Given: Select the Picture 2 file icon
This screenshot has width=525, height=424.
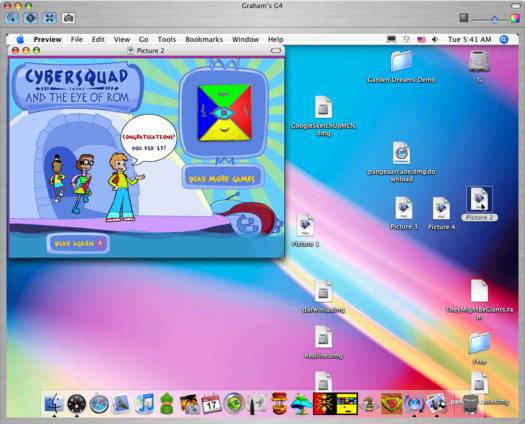Looking at the screenshot, I should [x=479, y=200].
